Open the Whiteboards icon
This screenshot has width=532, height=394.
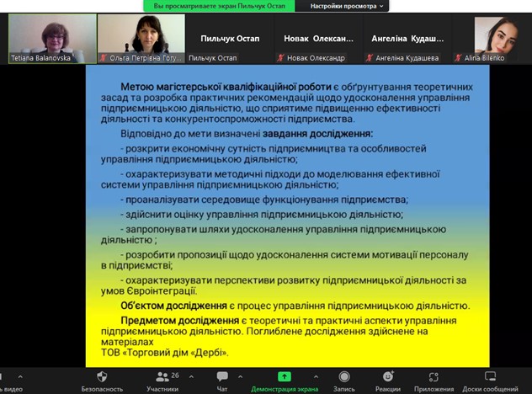pyautogui.click(x=490, y=376)
